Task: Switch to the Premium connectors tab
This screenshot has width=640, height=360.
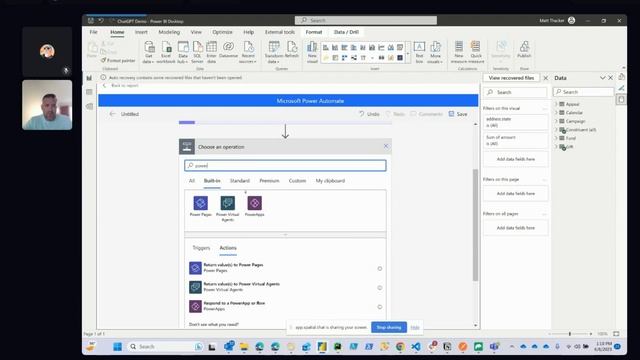Action: (269, 181)
